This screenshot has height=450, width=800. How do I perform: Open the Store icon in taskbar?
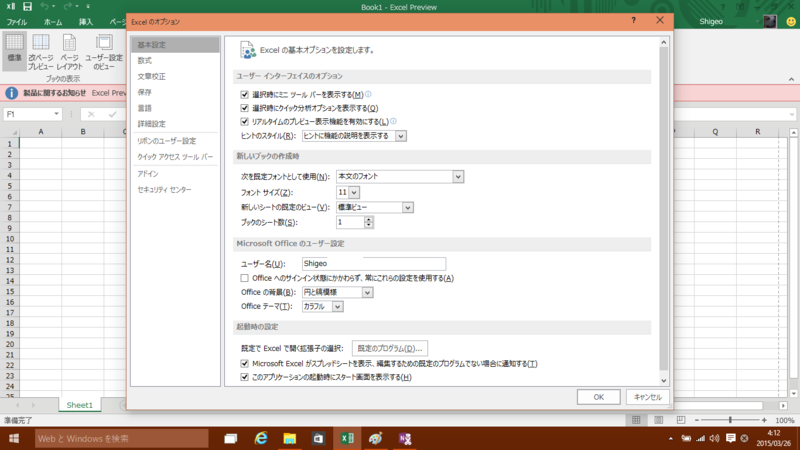click(x=318, y=438)
